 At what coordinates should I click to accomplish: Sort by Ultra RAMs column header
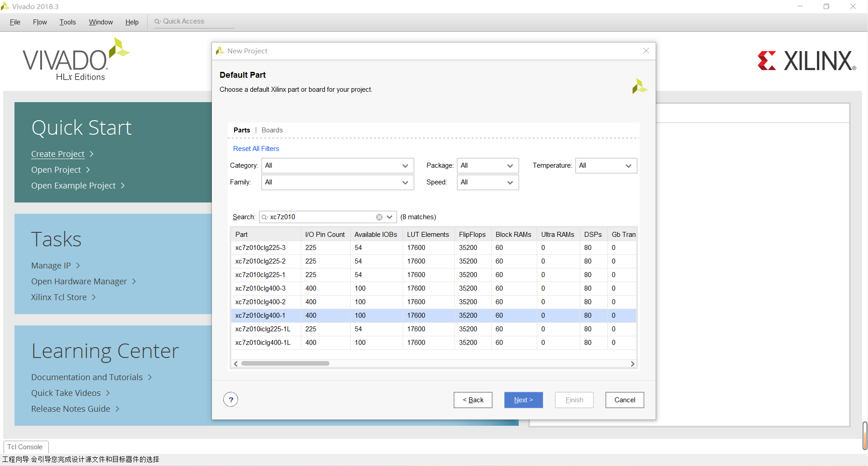pos(558,235)
